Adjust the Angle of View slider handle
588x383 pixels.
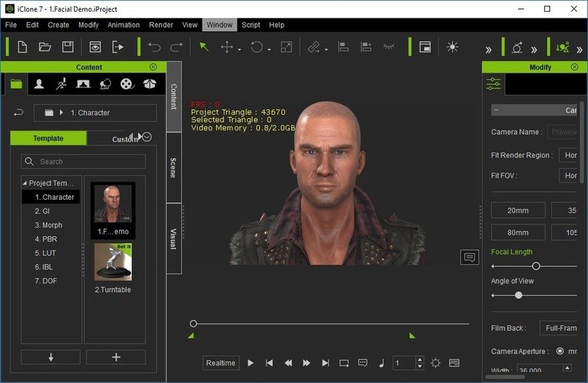pos(518,295)
